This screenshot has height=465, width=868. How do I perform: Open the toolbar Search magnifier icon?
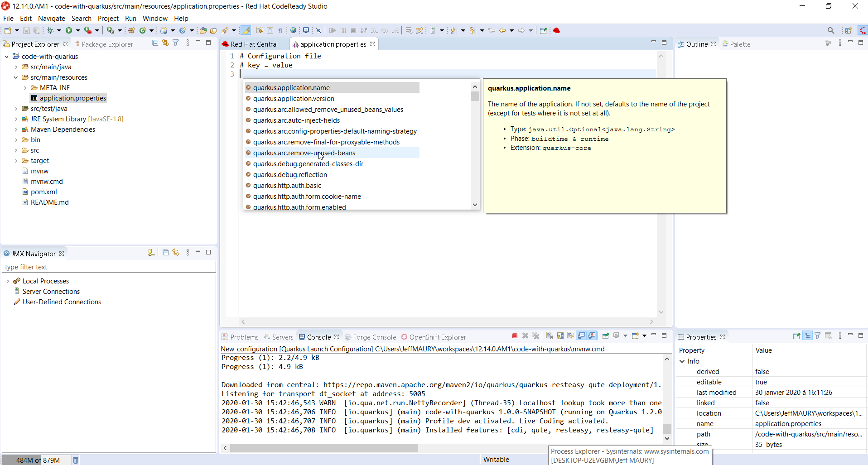click(831, 30)
